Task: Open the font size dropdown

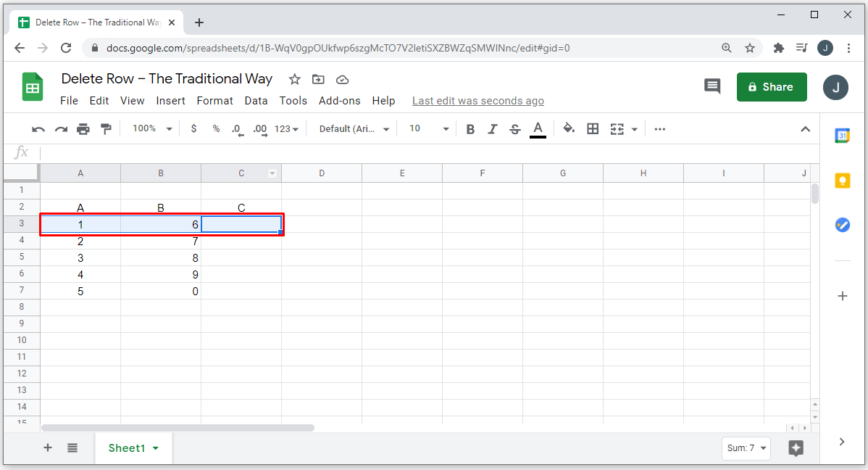Action: 429,129
